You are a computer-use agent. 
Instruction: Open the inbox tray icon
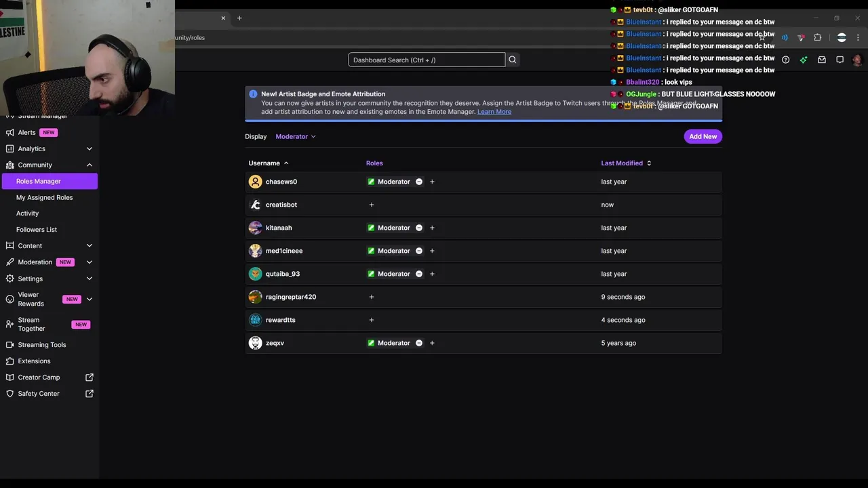tap(822, 60)
